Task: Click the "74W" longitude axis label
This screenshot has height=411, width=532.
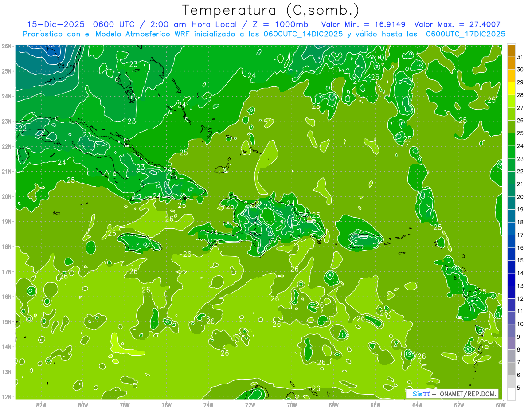Action: (208, 405)
